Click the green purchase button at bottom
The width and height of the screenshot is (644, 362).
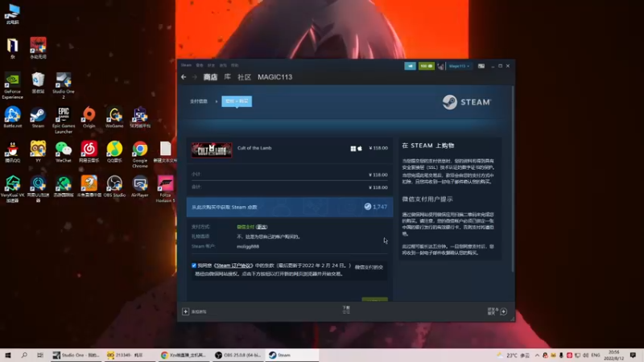click(374, 299)
